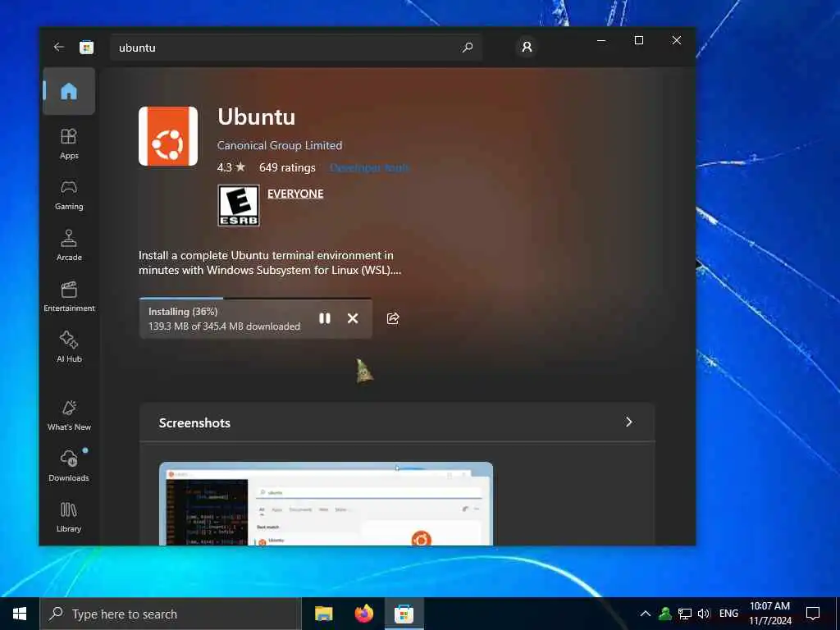Open the EVERYONE rating link

(x=295, y=194)
